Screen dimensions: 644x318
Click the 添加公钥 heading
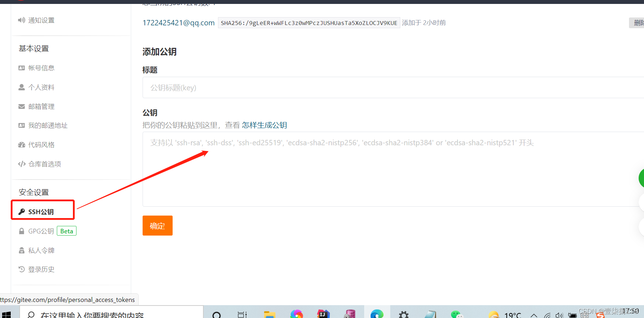pyautogui.click(x=159, y=52)
